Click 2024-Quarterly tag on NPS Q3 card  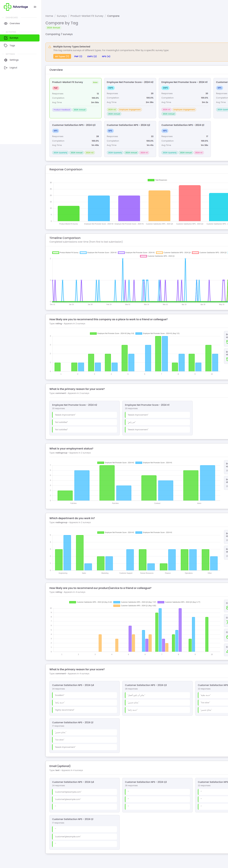(60, 153)
